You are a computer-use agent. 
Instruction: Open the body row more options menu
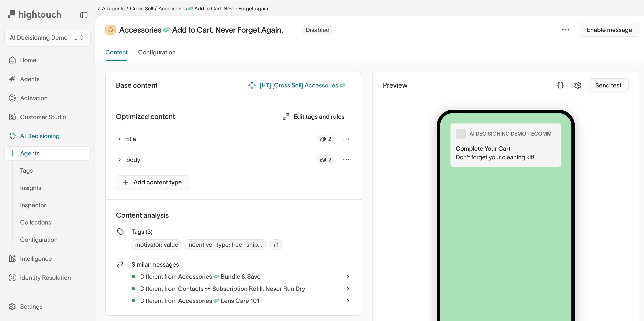(x=346, y=160)
